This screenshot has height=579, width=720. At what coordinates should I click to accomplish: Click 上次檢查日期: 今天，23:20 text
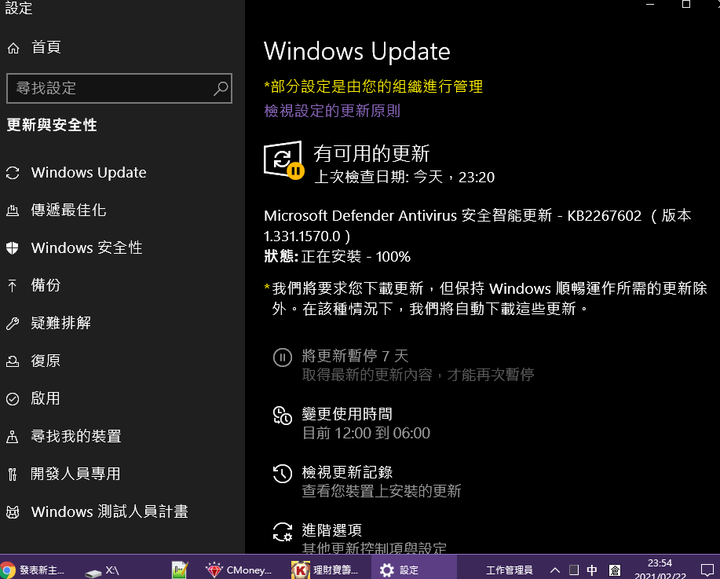click(x=405, y=177)
